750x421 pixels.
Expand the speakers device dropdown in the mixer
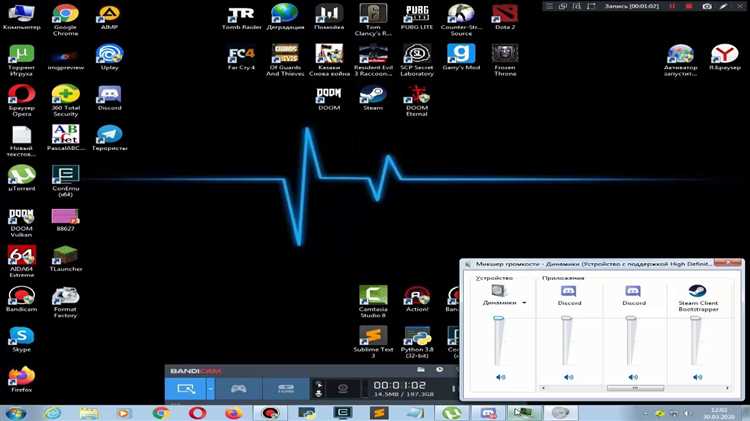(524, 303)
